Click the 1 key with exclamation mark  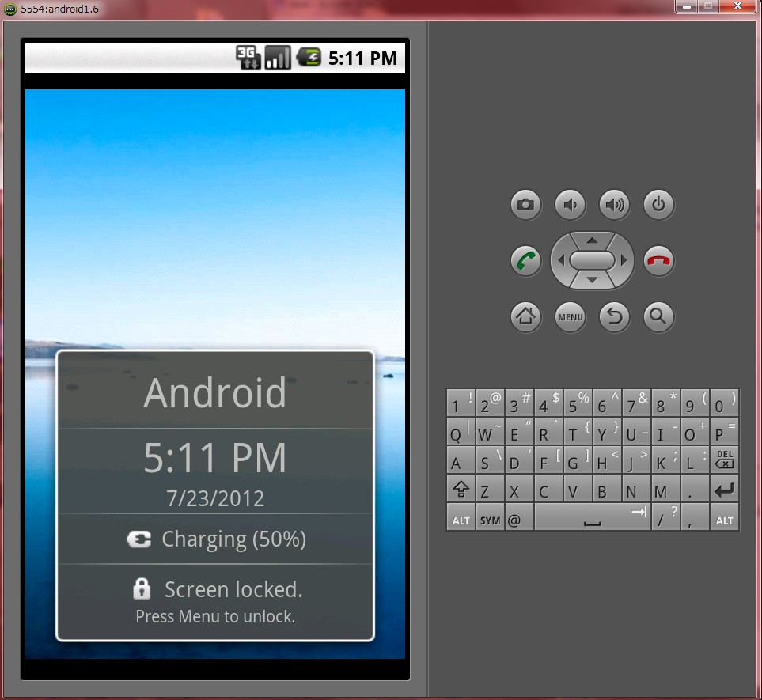coord(461,403)
